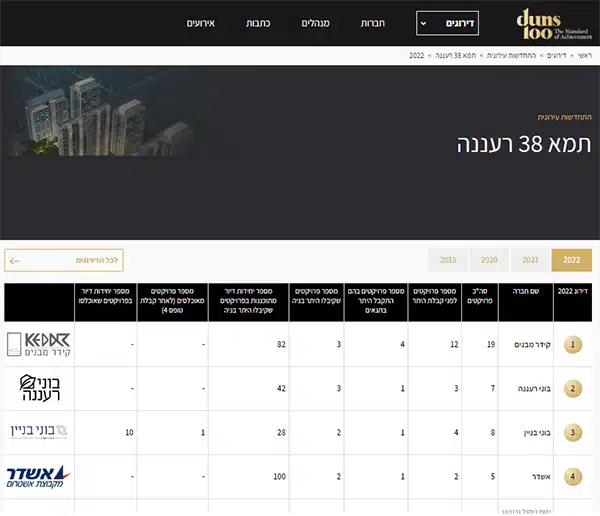Open the מנהלים menu item
Screen dimensions: 600x516
(x=315, y=23)
